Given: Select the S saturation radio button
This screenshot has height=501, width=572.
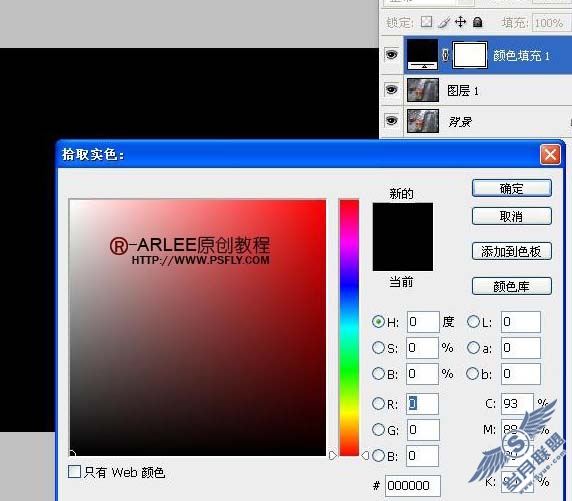Looking at the screenshot, I should tap(378, 347).
